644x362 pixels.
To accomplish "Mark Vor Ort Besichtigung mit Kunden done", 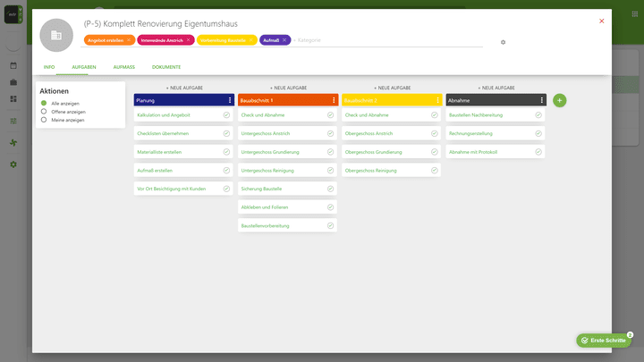I will pyautogui.click(x=226, y=189).
